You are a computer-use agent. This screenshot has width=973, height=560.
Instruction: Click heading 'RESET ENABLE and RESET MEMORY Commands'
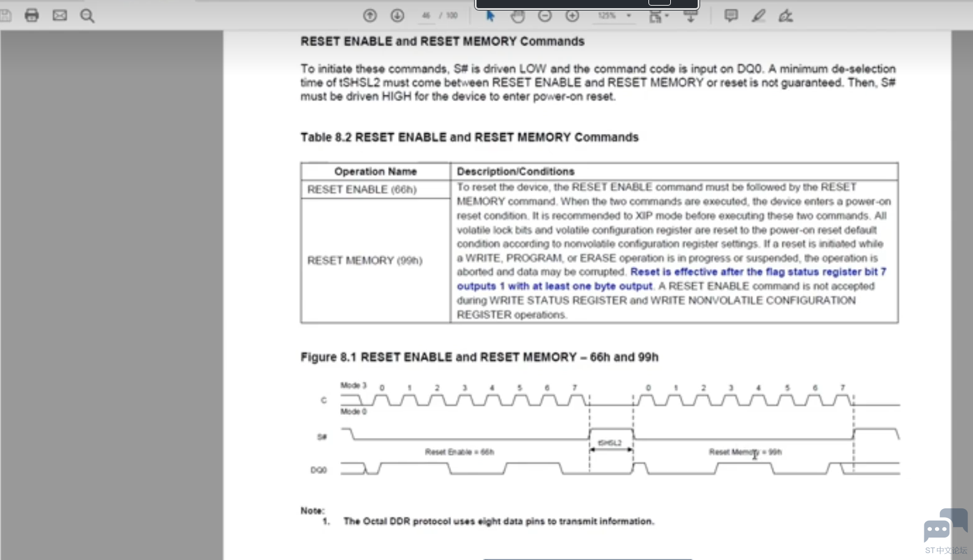(442, 41)
